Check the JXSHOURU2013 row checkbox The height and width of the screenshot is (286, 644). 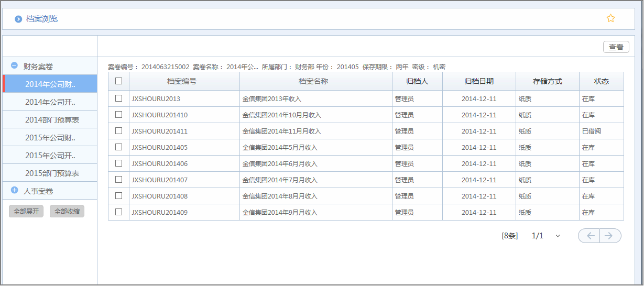click(118, 98)
